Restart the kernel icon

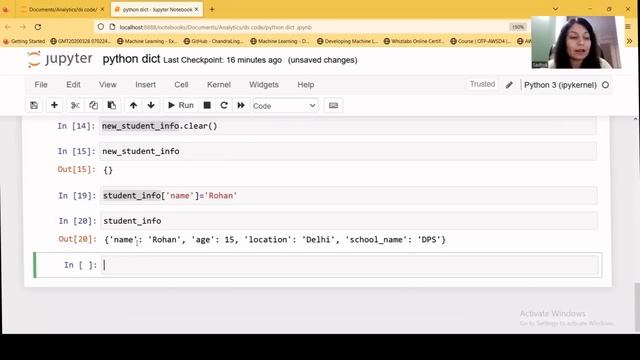pyautogui.click(x=224, y=105)
